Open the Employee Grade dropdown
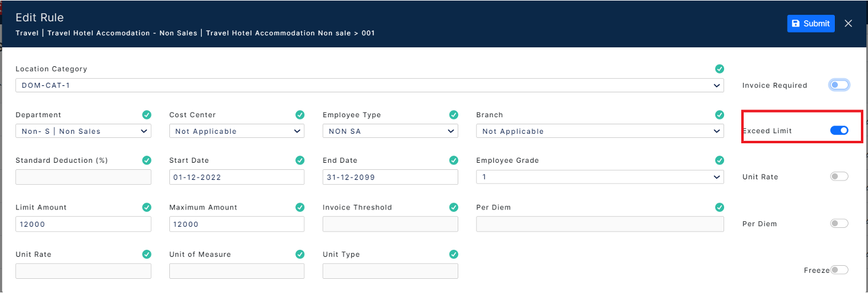 click(600, 177)
